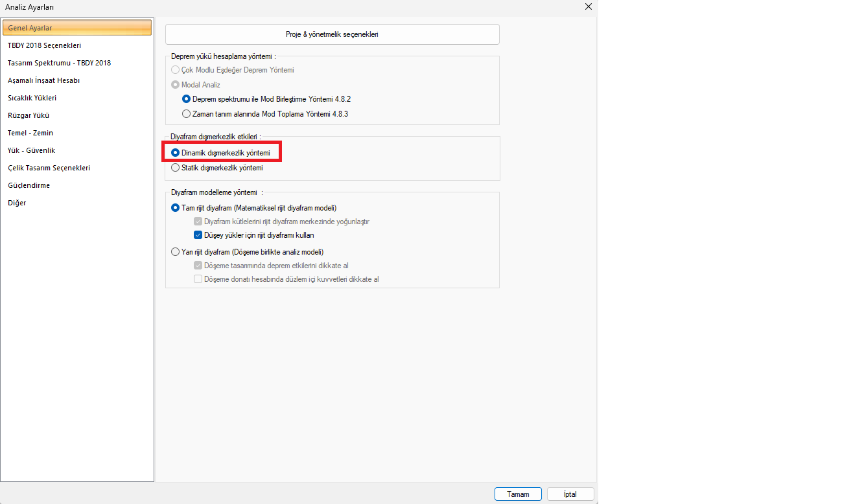This screenshot has height=504, width=864.
Task: Open Çelik Tasarım Seçenekleri page
Action: click(49, 168)
